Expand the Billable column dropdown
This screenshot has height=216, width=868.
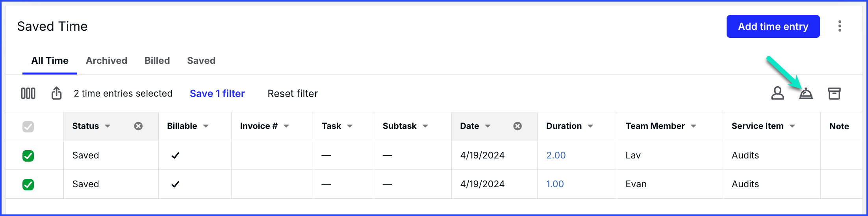click(x=206, y=126)
